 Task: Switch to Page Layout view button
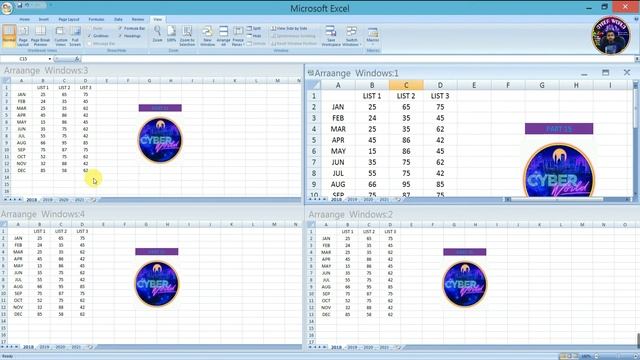pos(23,36)
